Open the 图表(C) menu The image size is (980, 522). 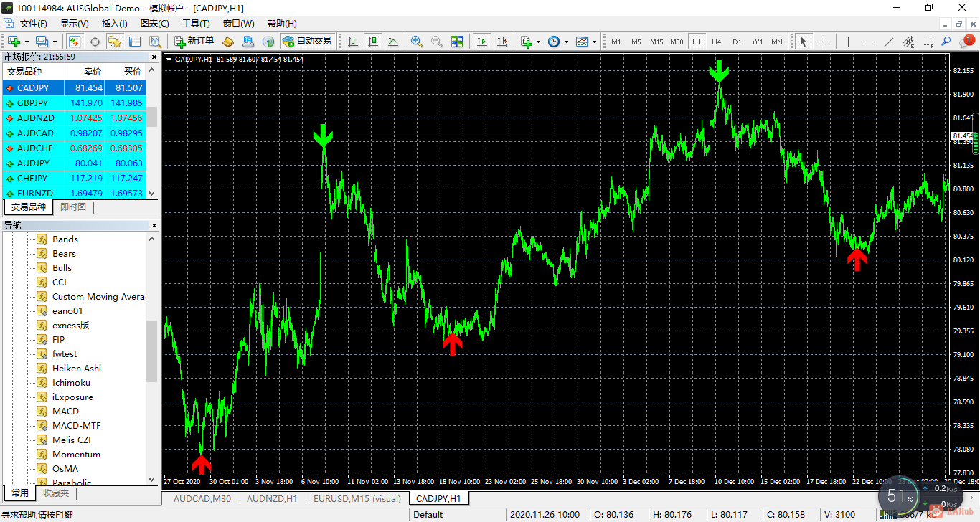pyautogui.click(x=154, y=24)
